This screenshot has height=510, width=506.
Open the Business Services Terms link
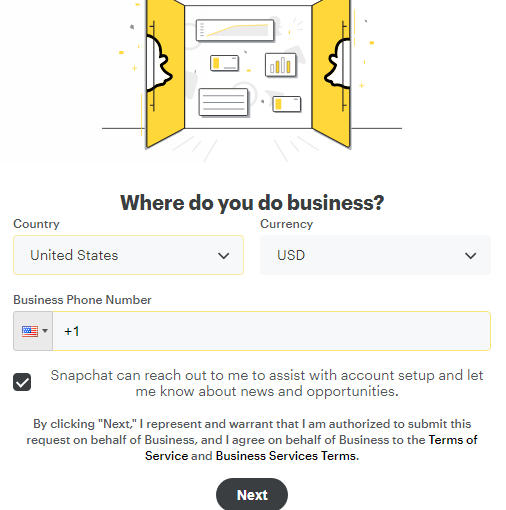tap(287, 456)
